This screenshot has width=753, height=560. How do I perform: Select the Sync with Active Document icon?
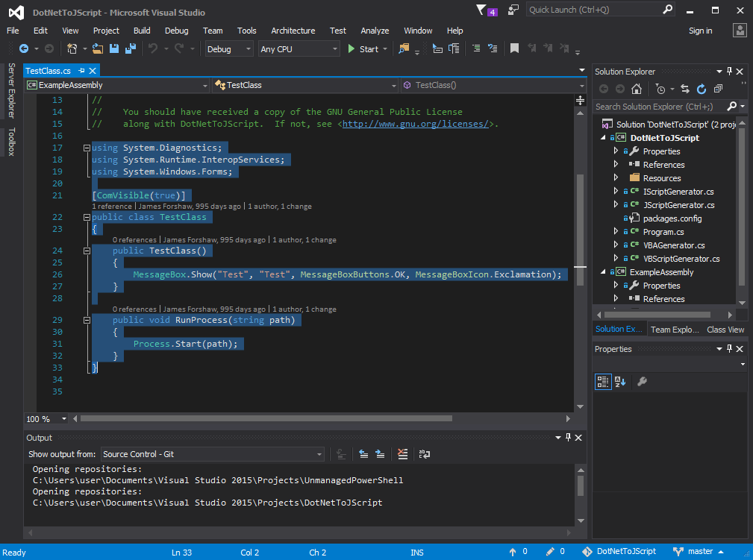click(x=684, y=89)
